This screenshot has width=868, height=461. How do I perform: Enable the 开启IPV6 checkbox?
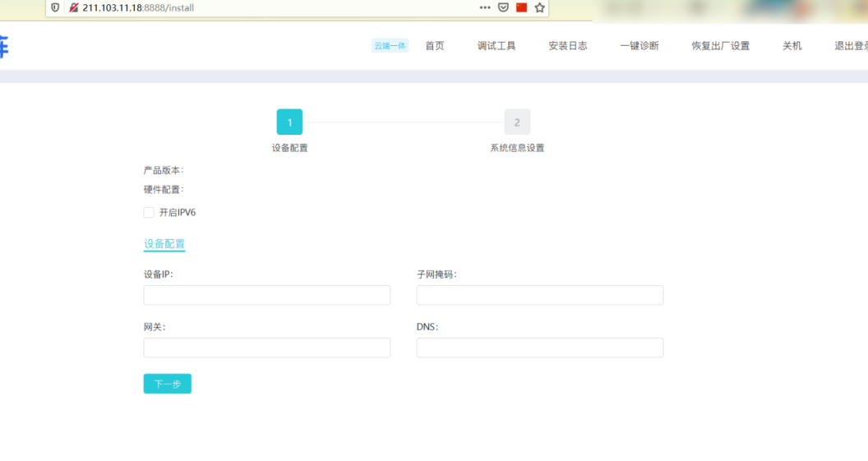(x=149, y=213)
